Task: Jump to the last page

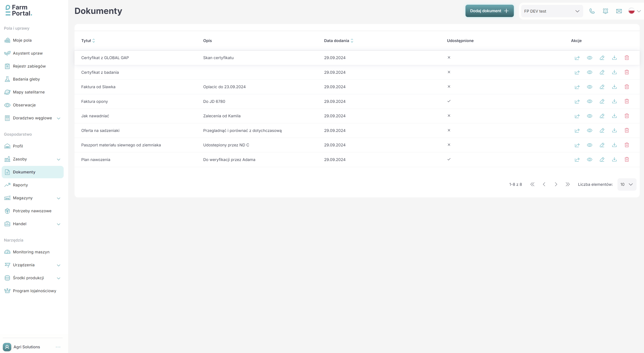Action: coord(568,184)
